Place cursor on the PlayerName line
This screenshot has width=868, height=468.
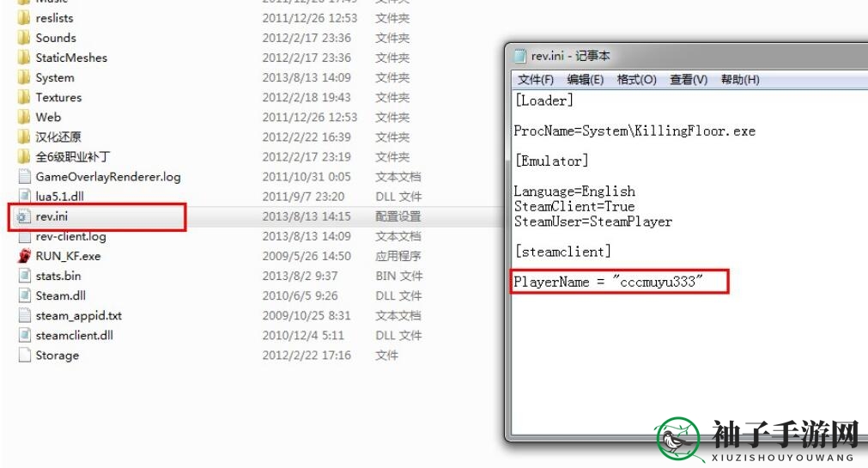coord(608,282)
